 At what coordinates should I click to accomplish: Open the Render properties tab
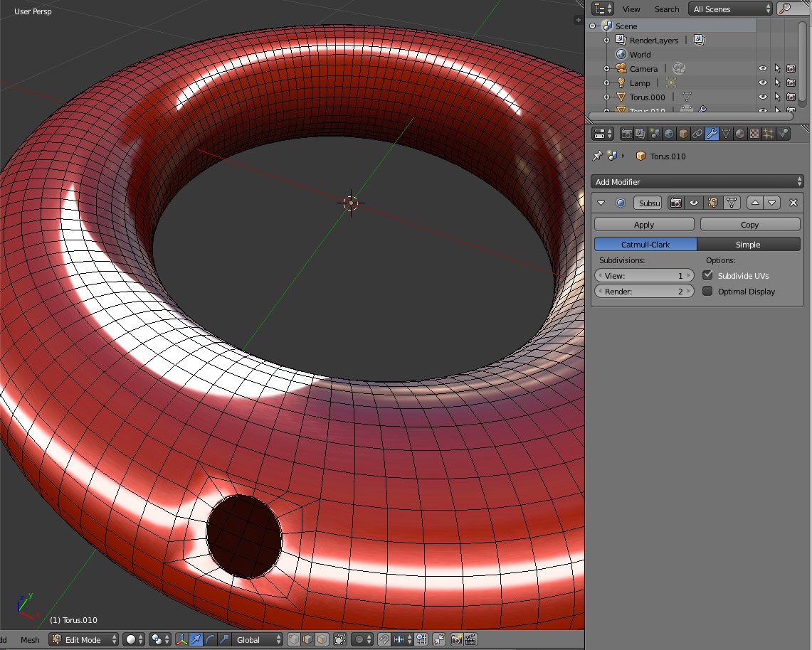click(x=628, y=134)
